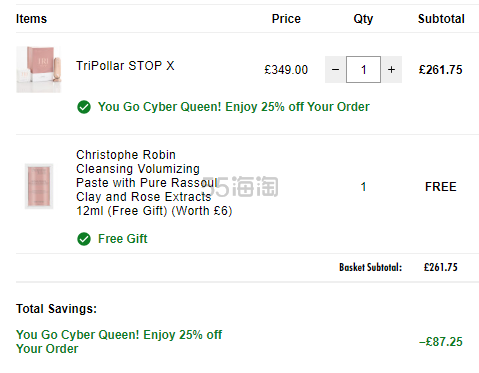Open the TriPollar STOP X product name link

point(125,66)
